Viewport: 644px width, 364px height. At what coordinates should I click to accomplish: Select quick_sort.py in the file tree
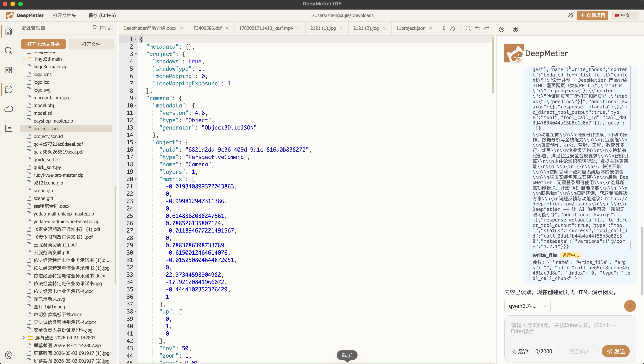[x=66, y=167]
